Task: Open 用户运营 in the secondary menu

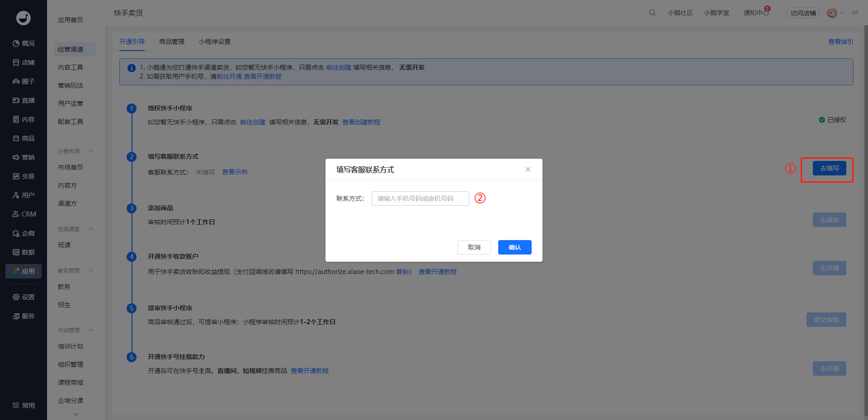Action: tap(71, 104)
